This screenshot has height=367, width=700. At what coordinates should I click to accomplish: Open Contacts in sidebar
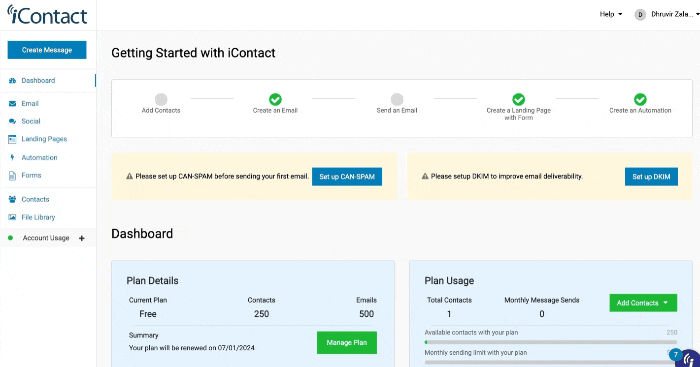35,200
